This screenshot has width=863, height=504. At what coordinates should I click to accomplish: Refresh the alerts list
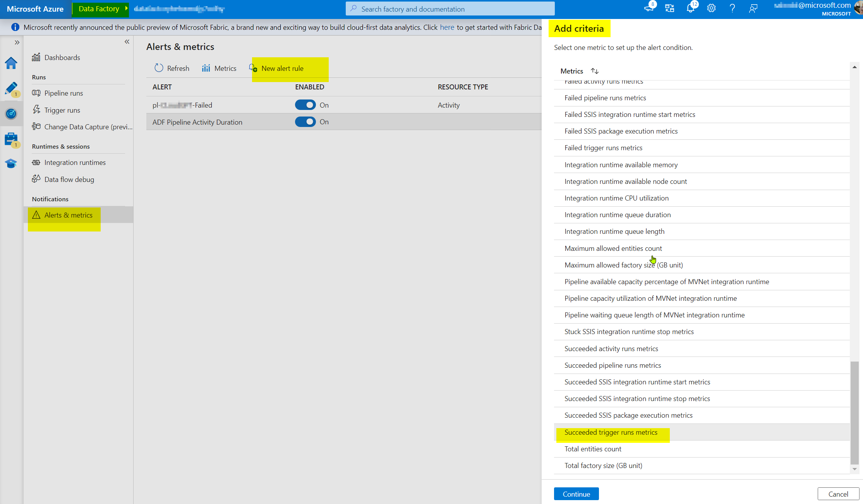tap(172, 68)
